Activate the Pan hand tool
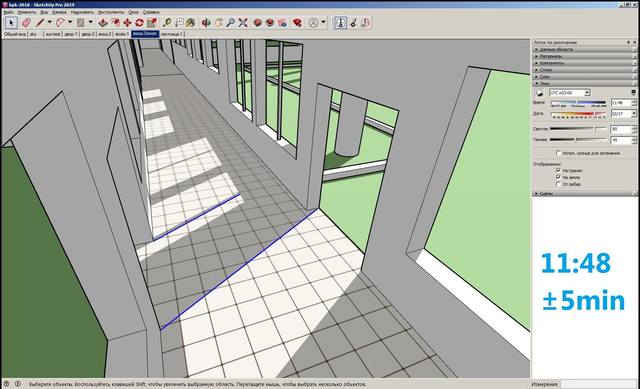640x389 pixels. 218,23
